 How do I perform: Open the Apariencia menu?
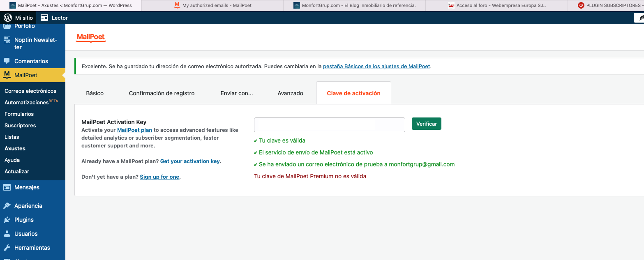click(x=32, y=206)
